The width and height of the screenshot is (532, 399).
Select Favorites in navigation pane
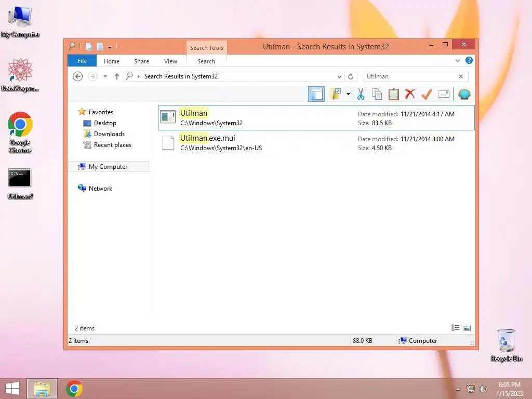100,112
